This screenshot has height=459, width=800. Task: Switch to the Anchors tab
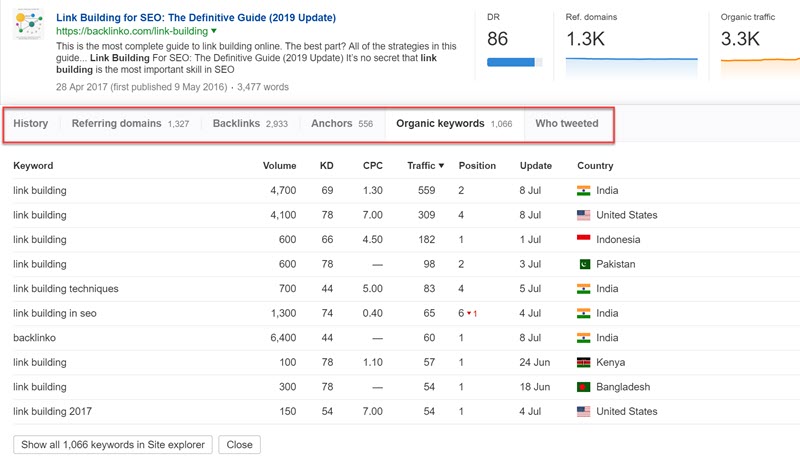(342, 123)
